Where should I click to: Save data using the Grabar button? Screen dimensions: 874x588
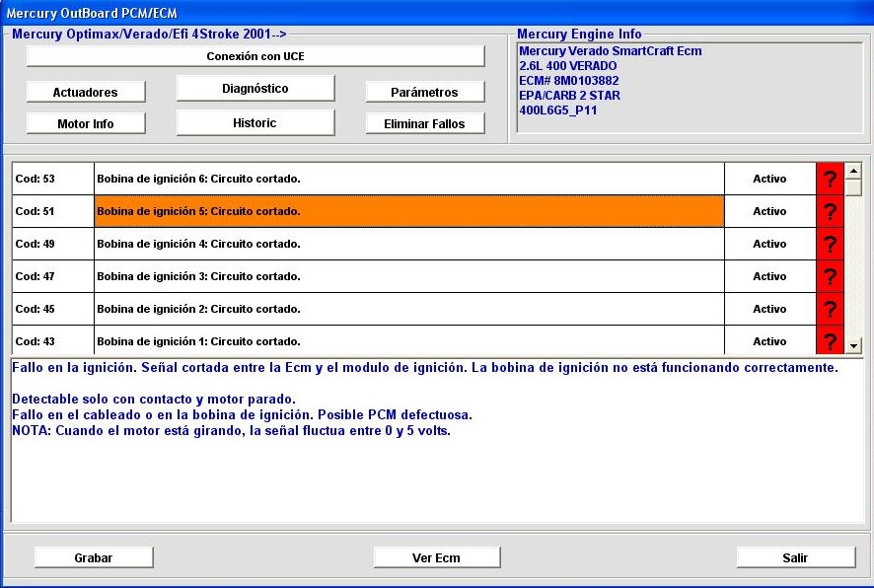(94, 557)
